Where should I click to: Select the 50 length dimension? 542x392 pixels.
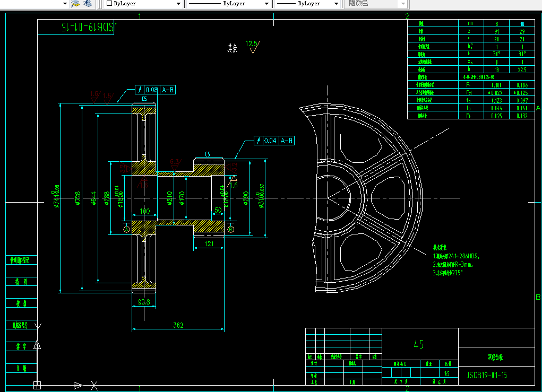pyautogui.click(x=218, y=210)
